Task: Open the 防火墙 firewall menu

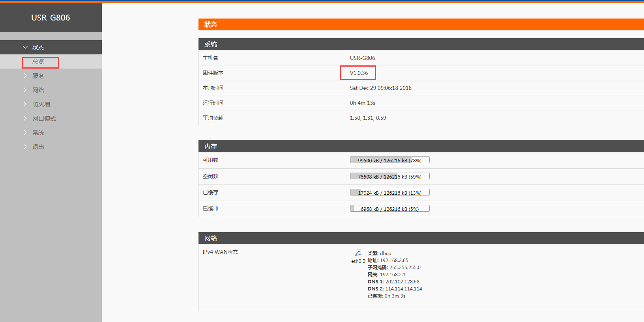Action: coord(41,104)
